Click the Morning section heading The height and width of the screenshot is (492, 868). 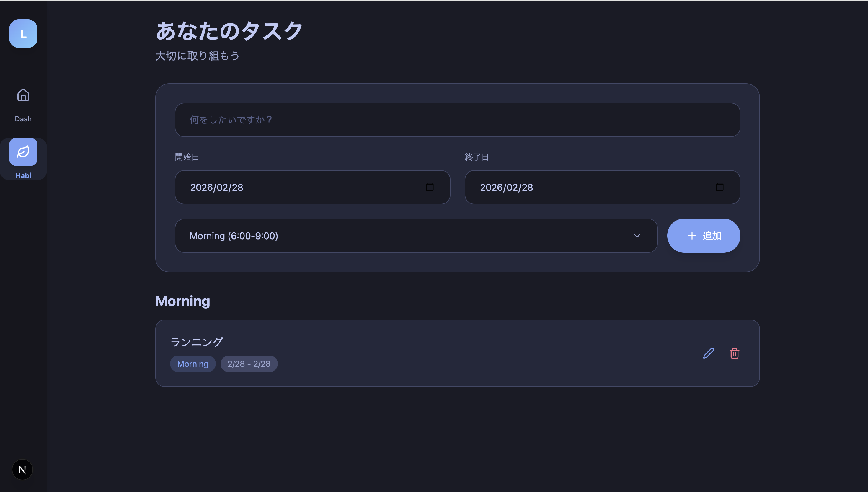pos(182,301)
